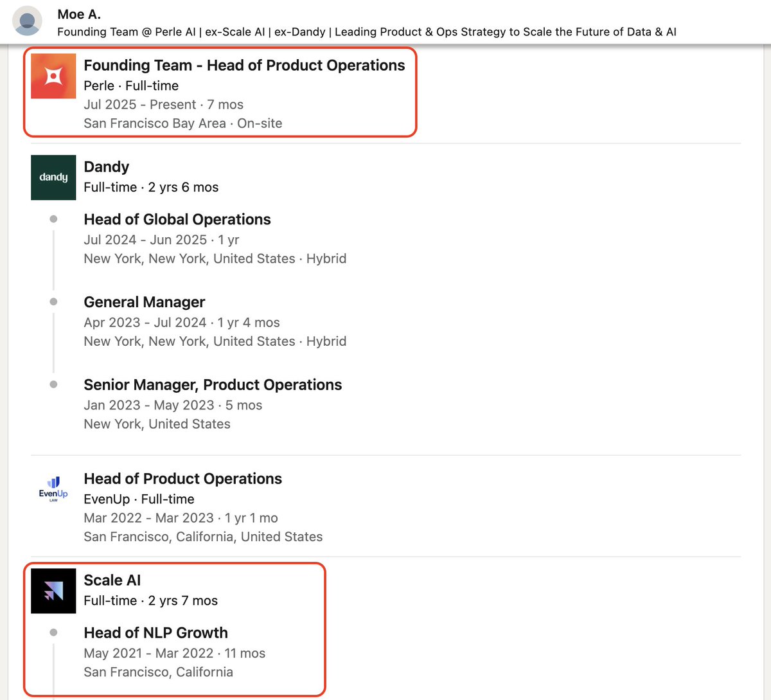The height and width of the screenshot is (700, 771).
Task: Select the Head of Global Operations role
Action: coord(177,219)
